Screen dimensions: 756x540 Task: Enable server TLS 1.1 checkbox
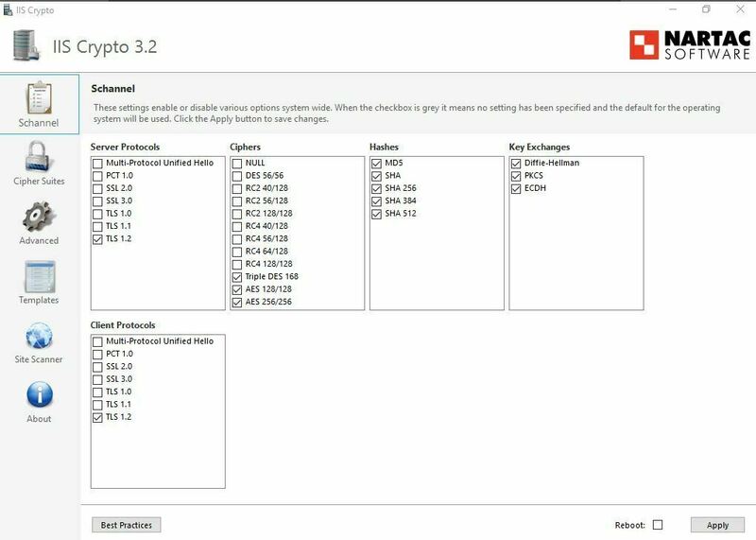tap(97, 226)
